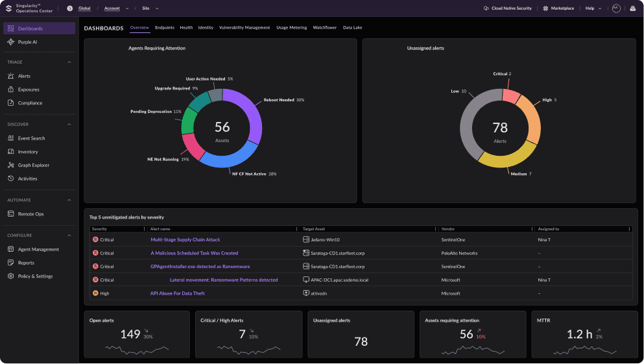Collapse the Configure section chevron
Image resolution: width=644 pixels, height=364 pixels.
pyautogui.click(x=69, y=236)
